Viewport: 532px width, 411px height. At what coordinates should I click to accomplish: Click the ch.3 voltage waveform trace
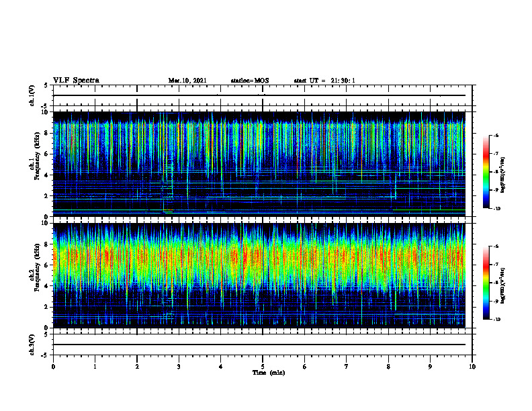coord(259,345)
